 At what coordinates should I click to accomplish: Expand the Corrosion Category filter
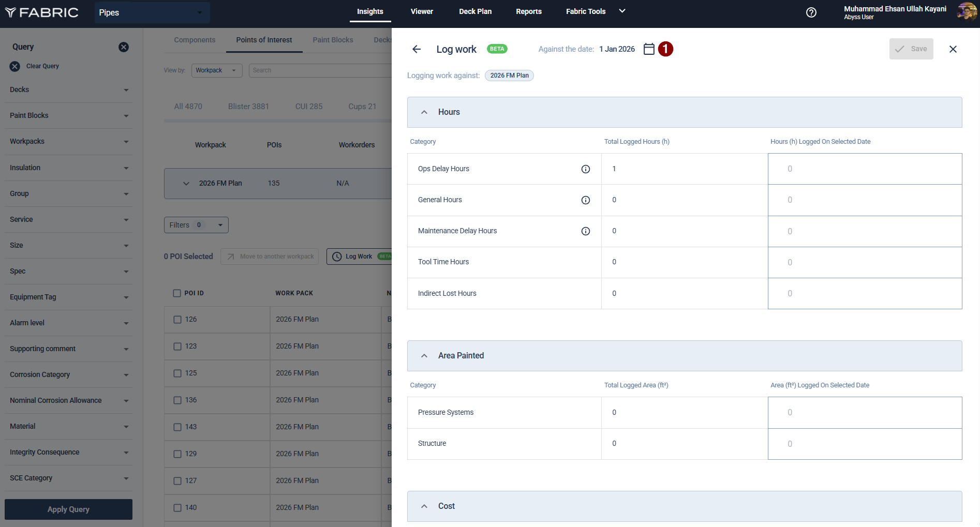point(126,375)
